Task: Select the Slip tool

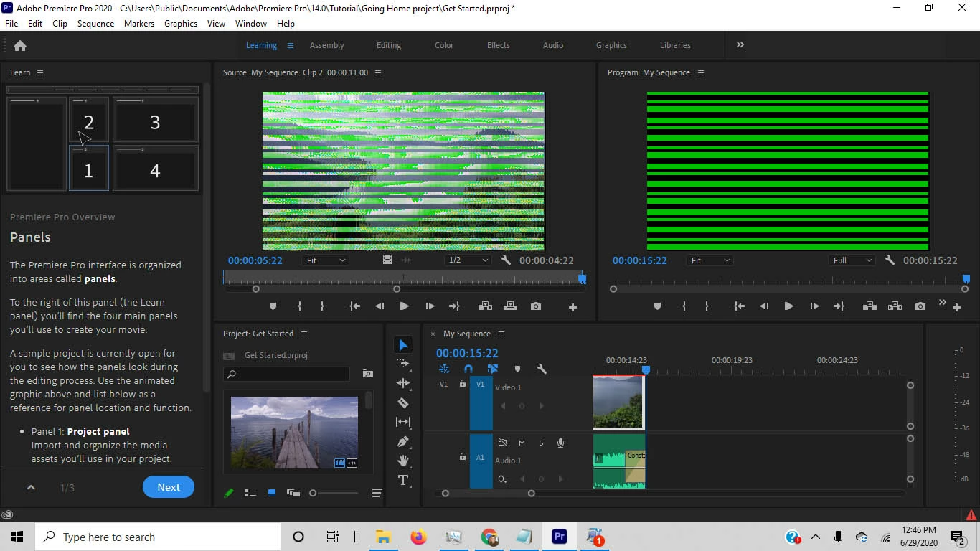Action: coord(403,422)
